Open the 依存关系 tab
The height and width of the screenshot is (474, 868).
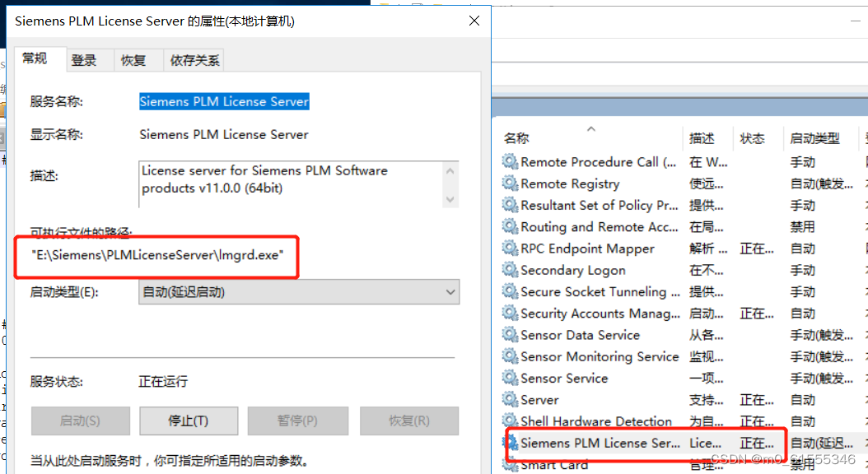click(x=194, y=59)
